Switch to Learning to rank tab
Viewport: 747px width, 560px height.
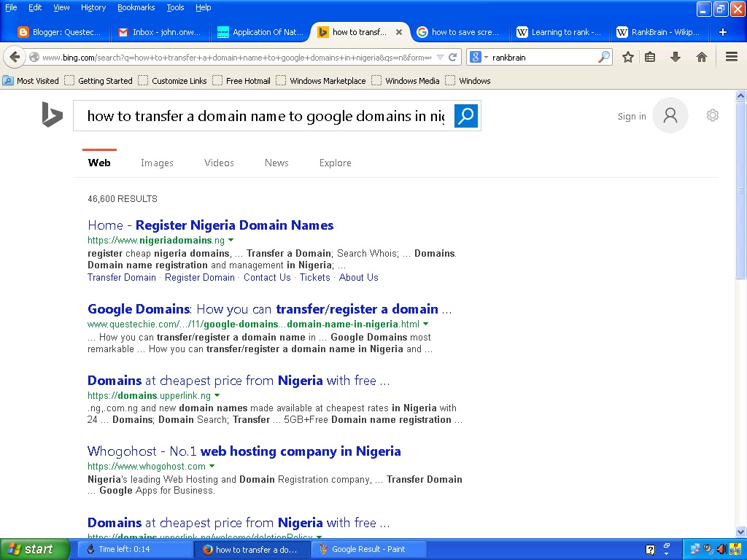tap(560, 32)
